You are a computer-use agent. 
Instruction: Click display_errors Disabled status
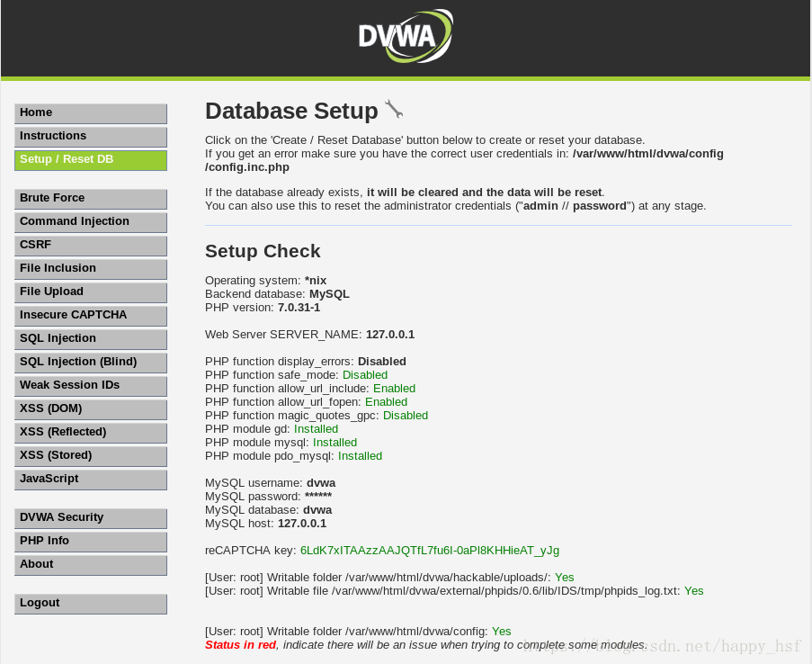pos(381,362)
